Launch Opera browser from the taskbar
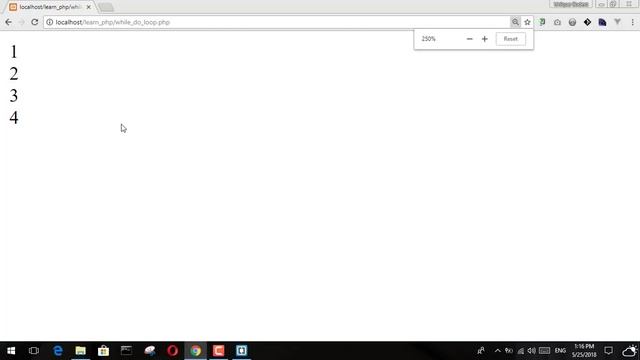Viewport: 640px width, 360px height. point(172,351)
